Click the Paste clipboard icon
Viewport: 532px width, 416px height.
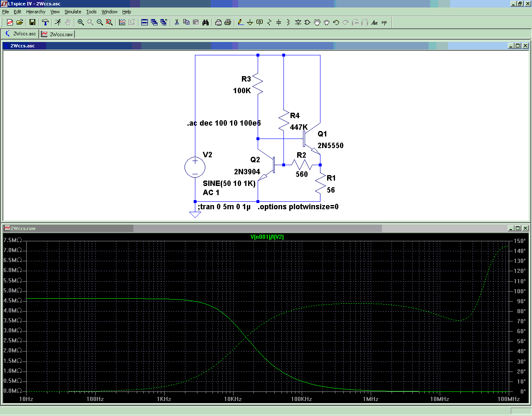(x=196, y=22)
